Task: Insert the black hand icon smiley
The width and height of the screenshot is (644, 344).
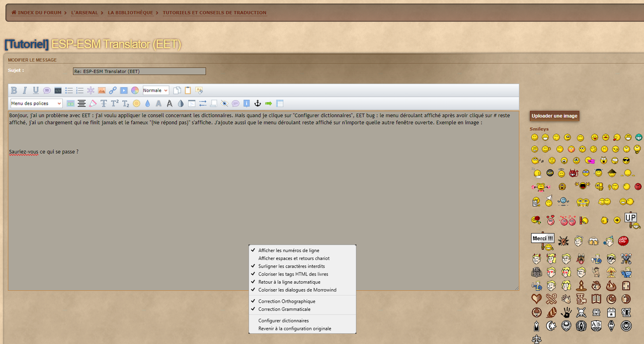Action: point(567,312)
